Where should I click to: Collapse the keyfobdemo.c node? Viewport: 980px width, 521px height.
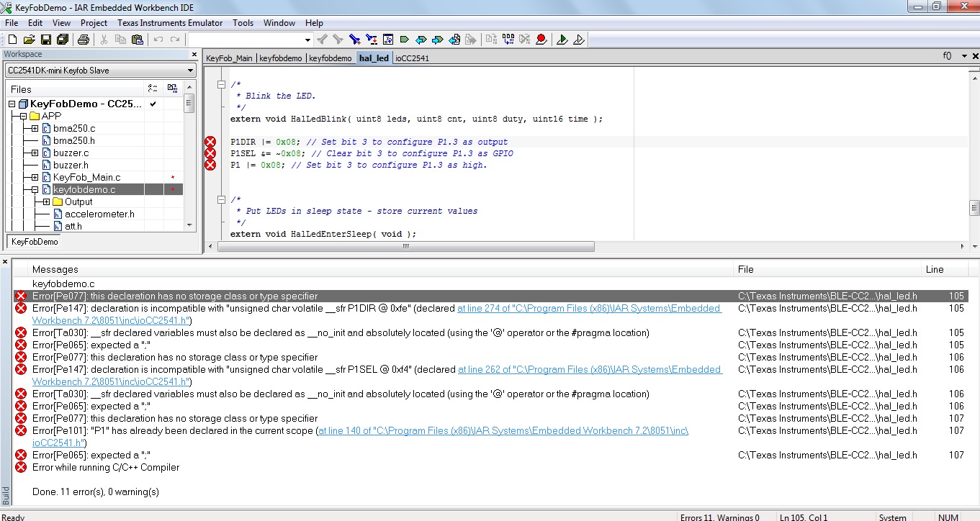pyautogui.click(x=35, y=190)
